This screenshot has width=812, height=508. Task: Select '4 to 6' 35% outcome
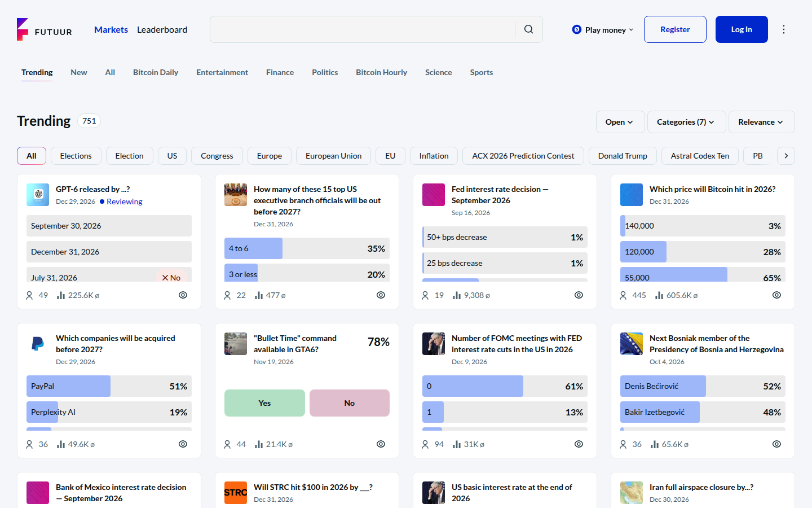click(x=307, y=248)
